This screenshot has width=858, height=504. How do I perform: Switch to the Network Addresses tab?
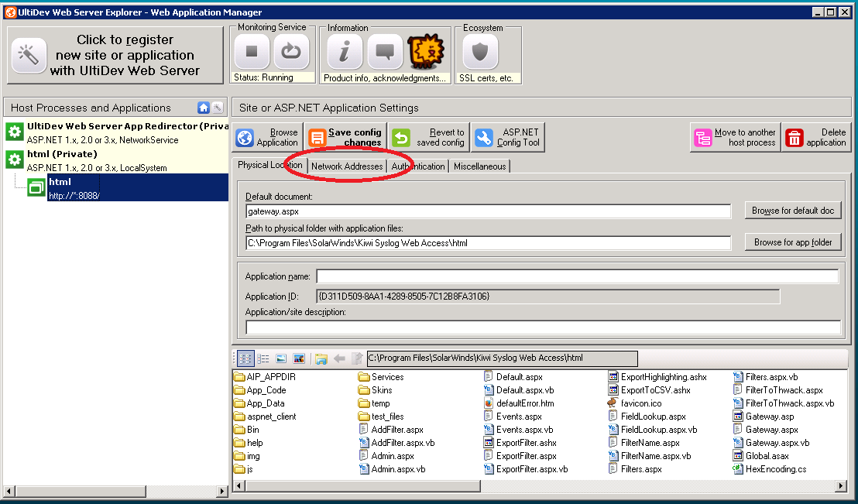(347, 166)
